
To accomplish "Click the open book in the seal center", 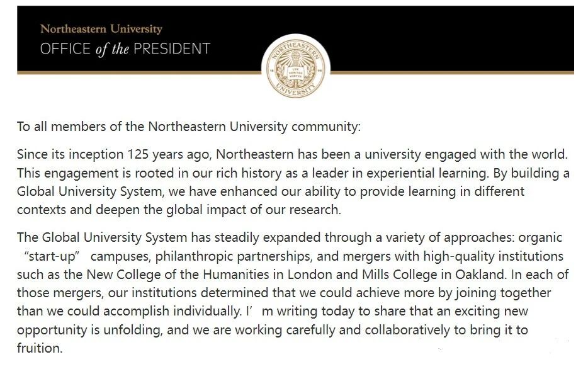I will coord(296,72).
